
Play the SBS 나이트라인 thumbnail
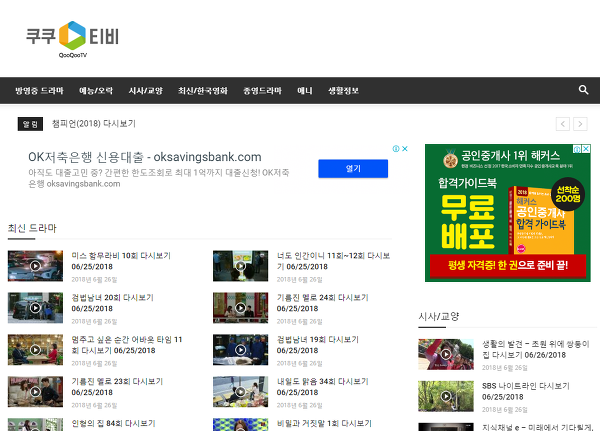446,396
